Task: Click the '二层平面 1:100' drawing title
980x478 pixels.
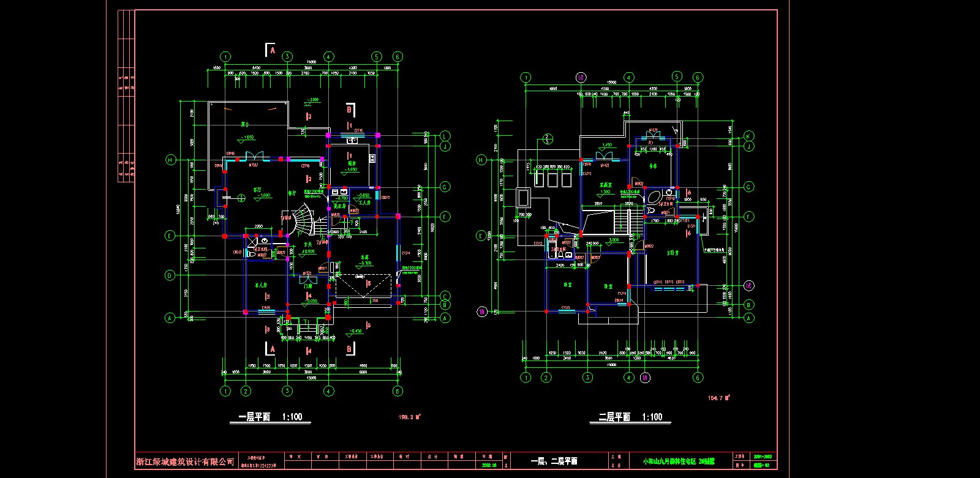Action: [630, 417]
